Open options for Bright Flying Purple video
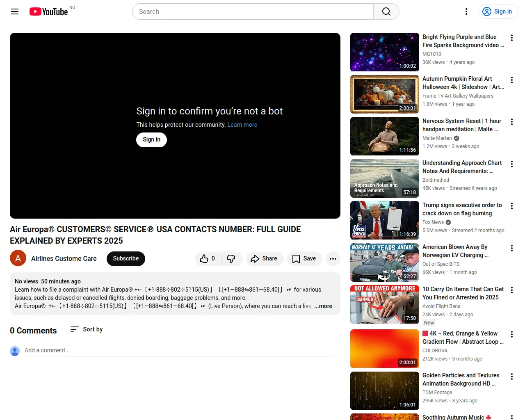 pyautogui.click(x=511, y=38)
